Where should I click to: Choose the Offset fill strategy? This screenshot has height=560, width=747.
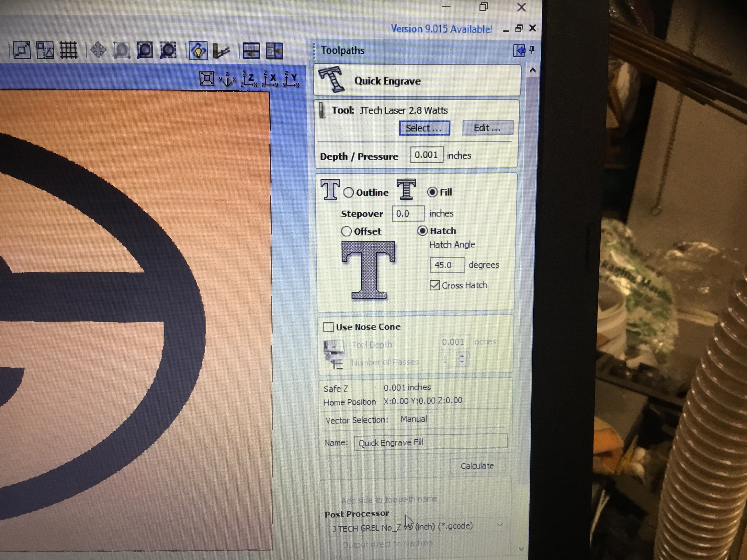pos(346,231)
